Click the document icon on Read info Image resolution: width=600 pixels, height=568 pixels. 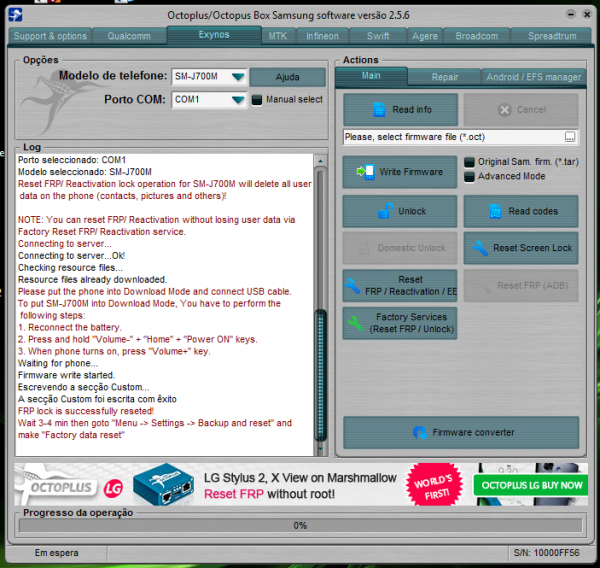point(379,109)
